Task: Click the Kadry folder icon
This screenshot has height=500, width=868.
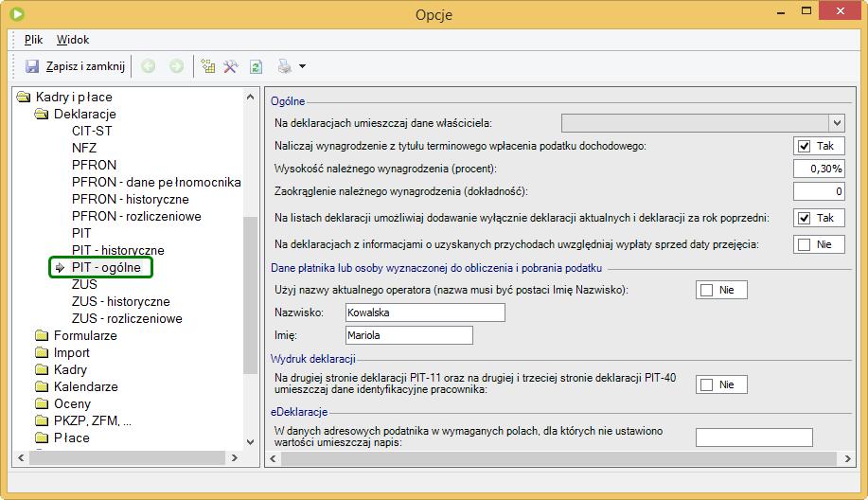Action: [42, 370]
